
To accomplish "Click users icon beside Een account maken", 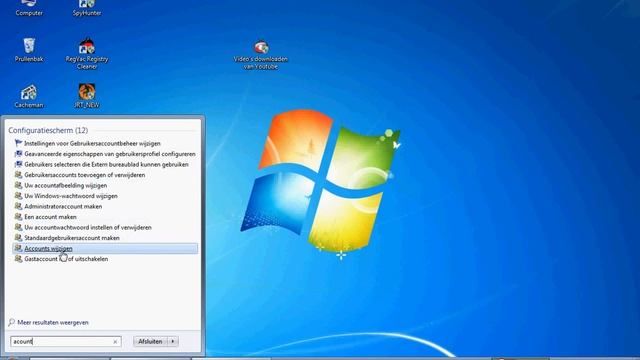I will coord(18,216).
